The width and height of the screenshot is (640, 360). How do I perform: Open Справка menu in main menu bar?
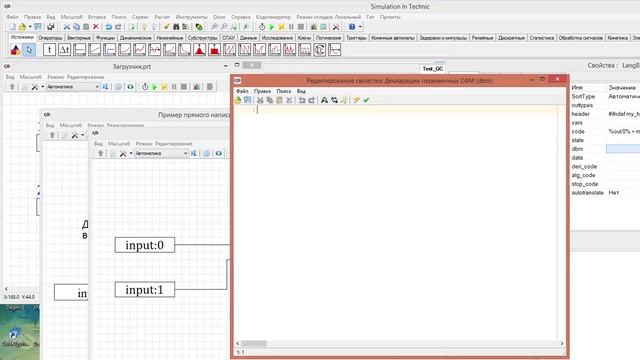coord(241,17)
